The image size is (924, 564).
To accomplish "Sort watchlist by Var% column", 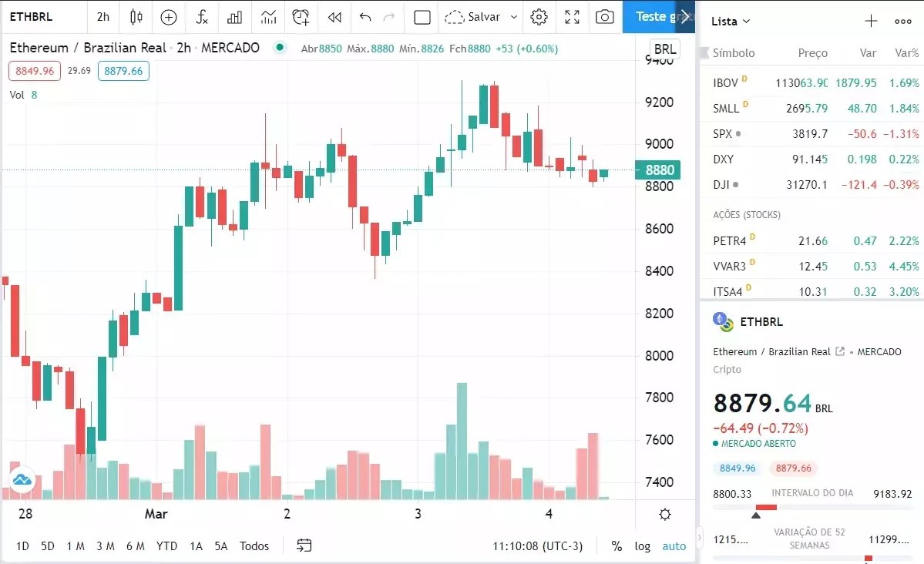I will (906, 53).
